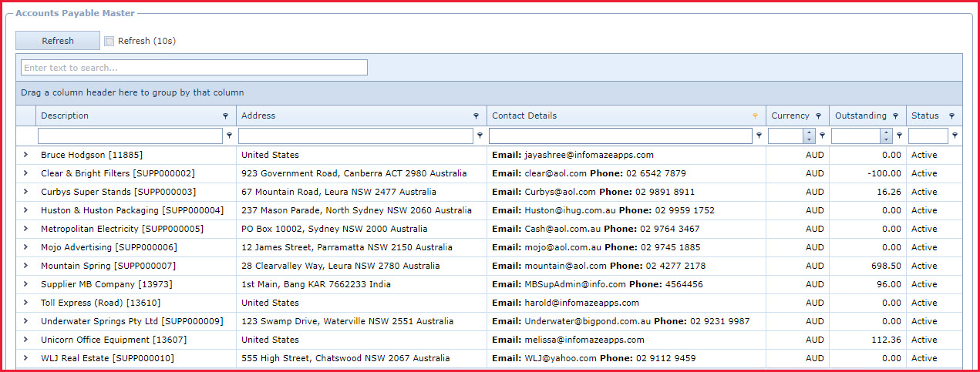
Task: Decrement the Outstanding filter spinner down arrow
Action: 887,139
